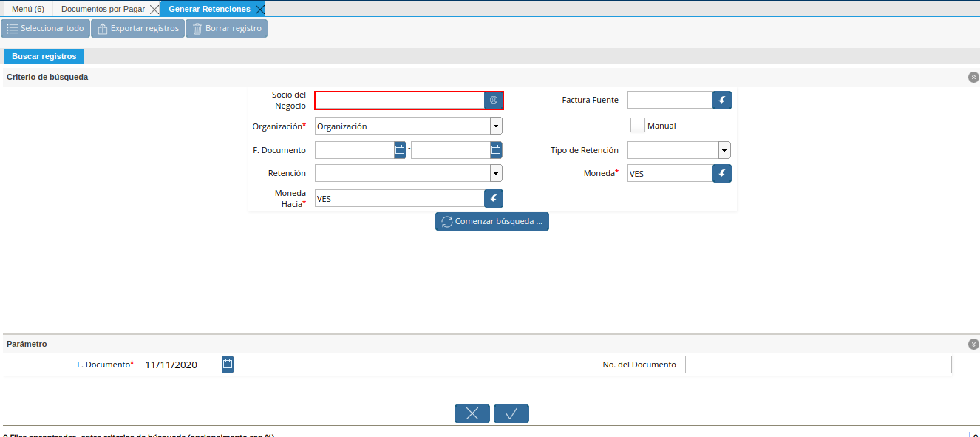This screenshot has height=437, width=980.
Task: Click Comenzar búsqueda button
Action: click(x=491, y=221)
